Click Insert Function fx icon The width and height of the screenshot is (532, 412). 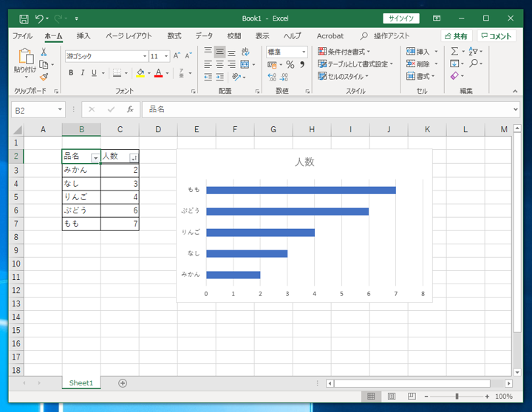[130, 109]
